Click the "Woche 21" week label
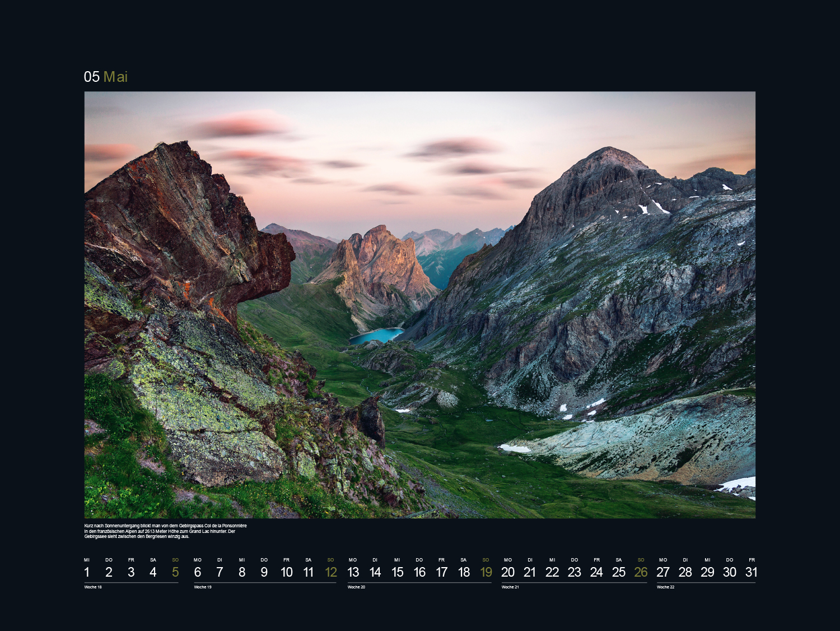 pyautogui.click(x=510, y=587)
